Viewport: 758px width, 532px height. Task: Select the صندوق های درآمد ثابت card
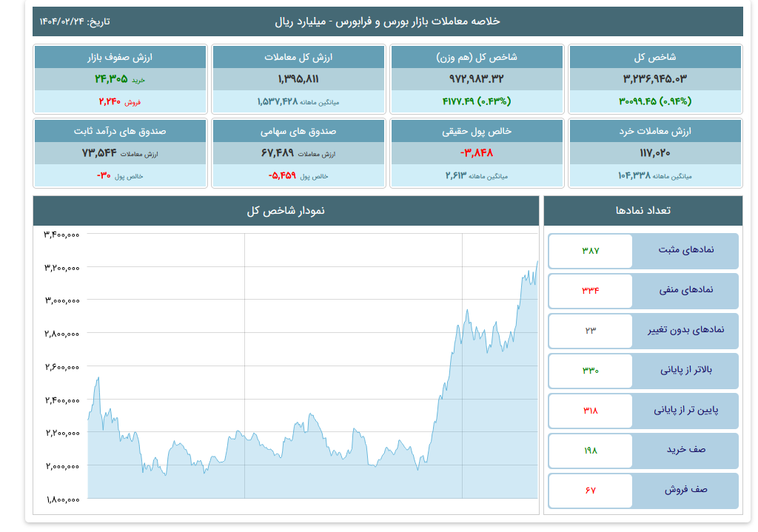(120, 153)
